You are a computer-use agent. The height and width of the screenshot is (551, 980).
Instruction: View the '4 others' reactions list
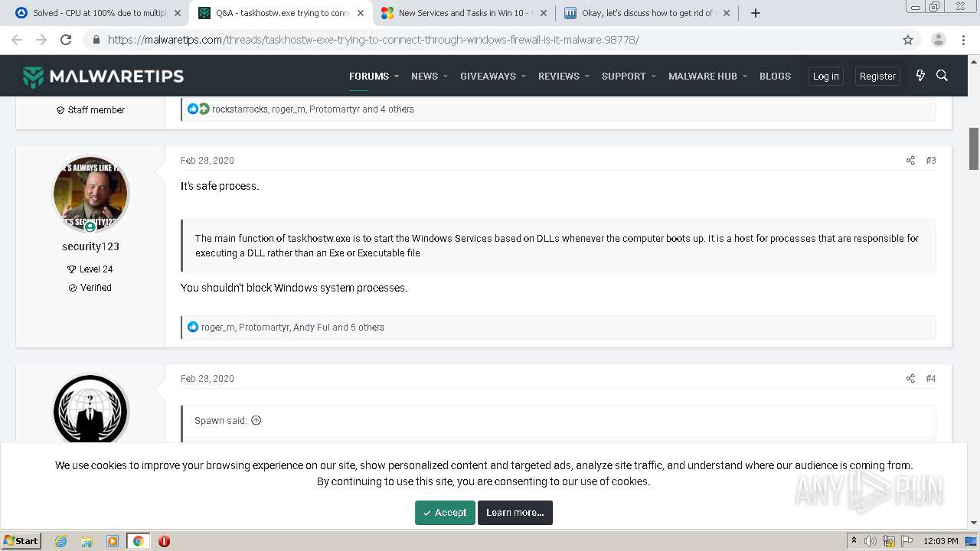397,109
